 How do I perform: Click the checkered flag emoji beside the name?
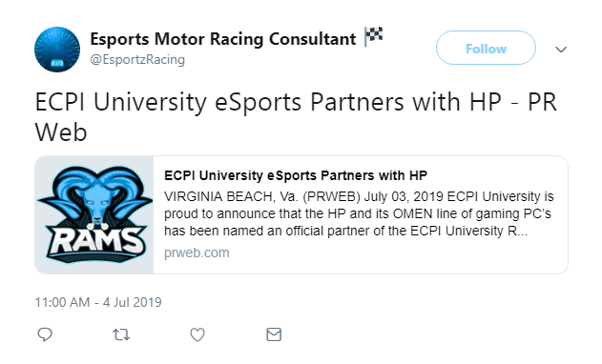coord(374,36)
